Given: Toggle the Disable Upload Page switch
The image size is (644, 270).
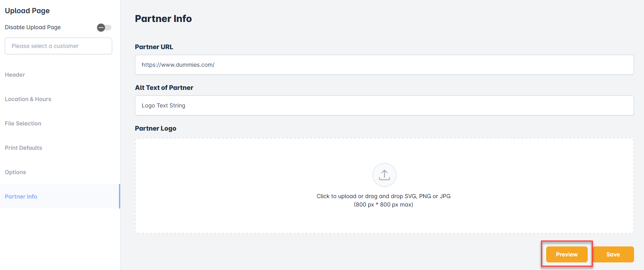Looking at the screenshot, I should coord(104,28).
